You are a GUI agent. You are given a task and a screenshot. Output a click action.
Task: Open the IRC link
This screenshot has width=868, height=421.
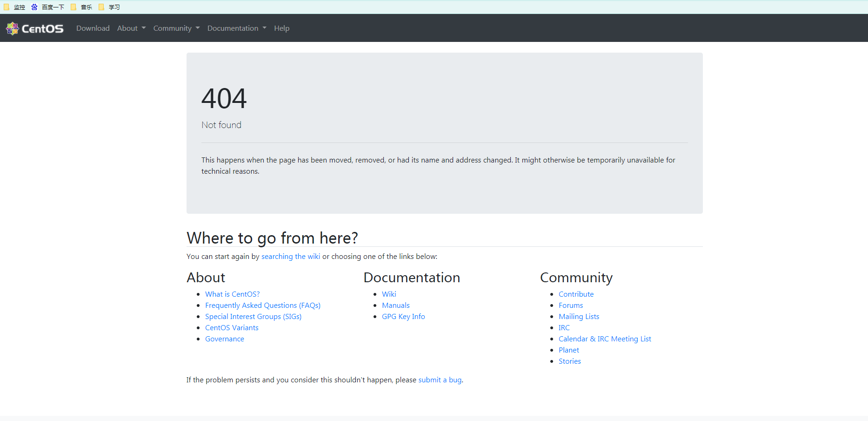coord(564,328)
